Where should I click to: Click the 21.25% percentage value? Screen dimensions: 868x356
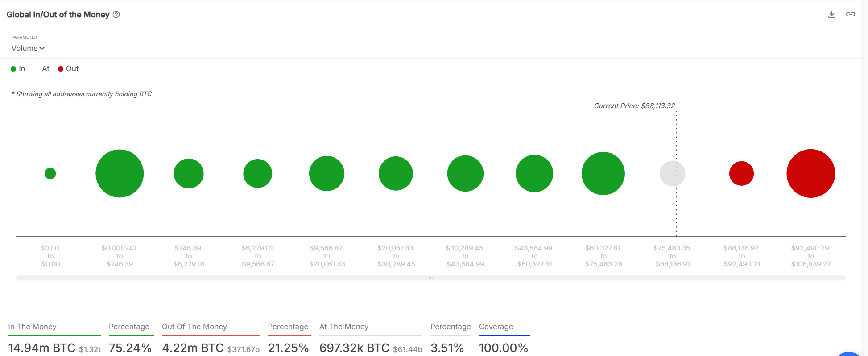(x=289, y=348)
